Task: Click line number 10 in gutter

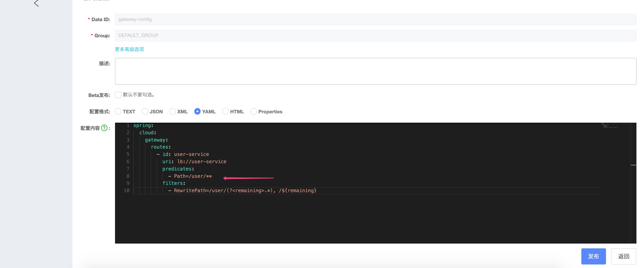Action: tap(127, 190)
